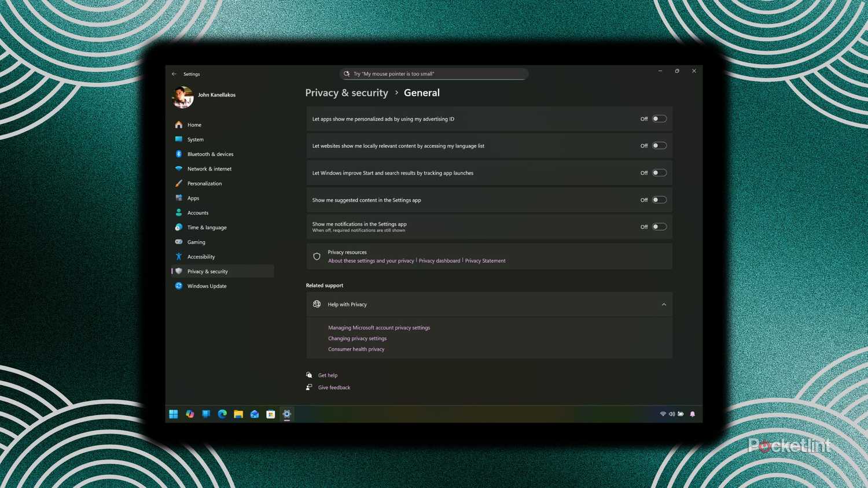
Task: Collapse the Help with Privacy section
Action: click(x=663, y=304)
